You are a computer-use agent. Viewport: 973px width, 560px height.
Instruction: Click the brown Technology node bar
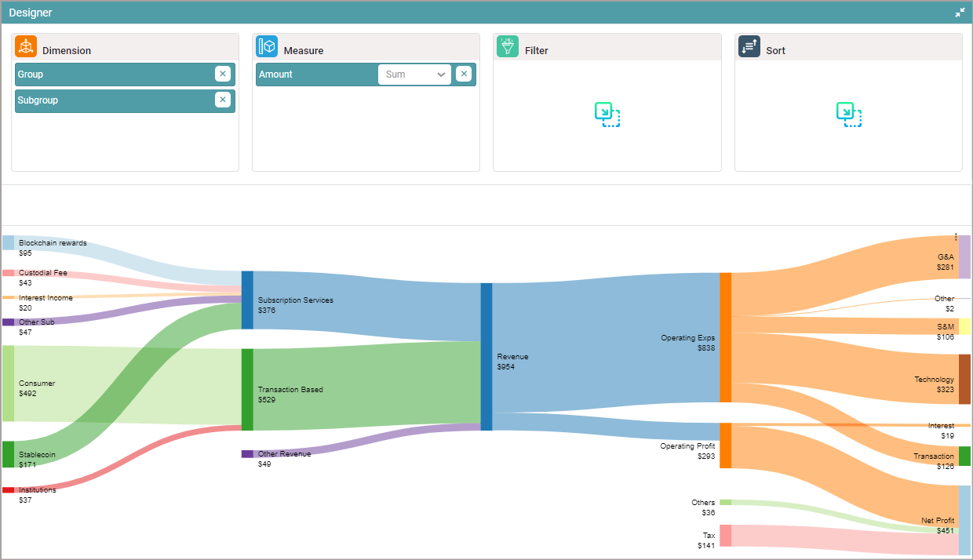[964, 379]
